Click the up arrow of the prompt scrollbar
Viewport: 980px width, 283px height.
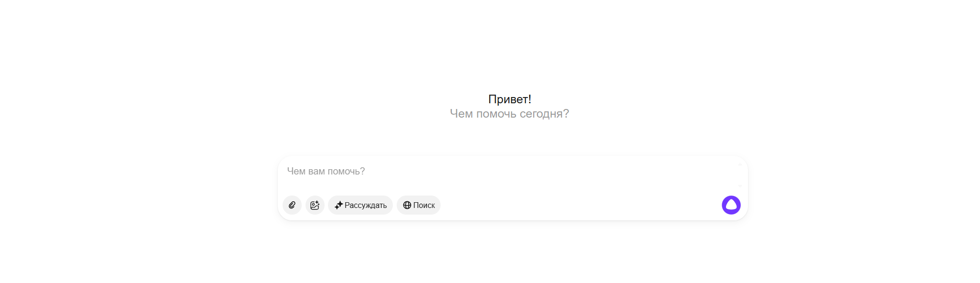740,164
